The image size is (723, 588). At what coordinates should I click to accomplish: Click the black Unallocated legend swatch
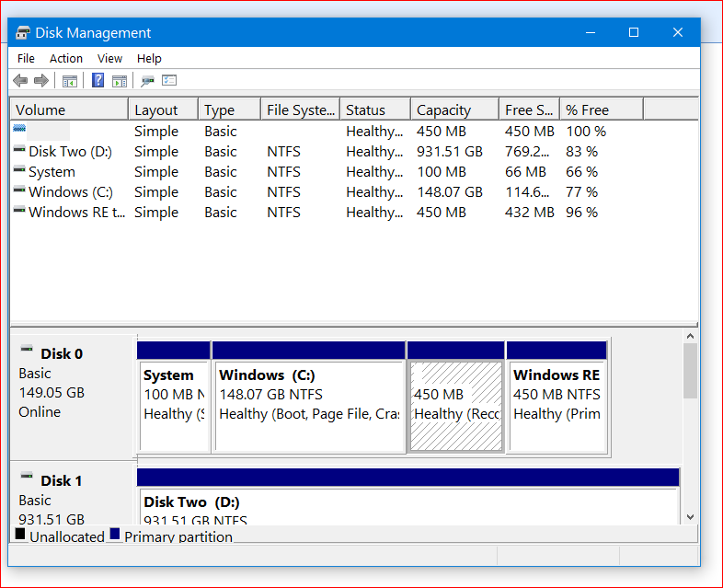coord(20,534)
